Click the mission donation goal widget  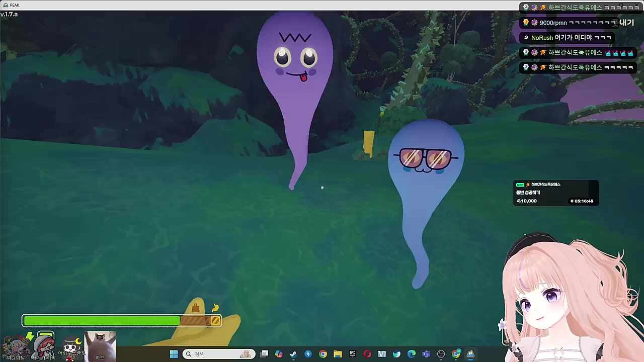click(x=556, y=193)
